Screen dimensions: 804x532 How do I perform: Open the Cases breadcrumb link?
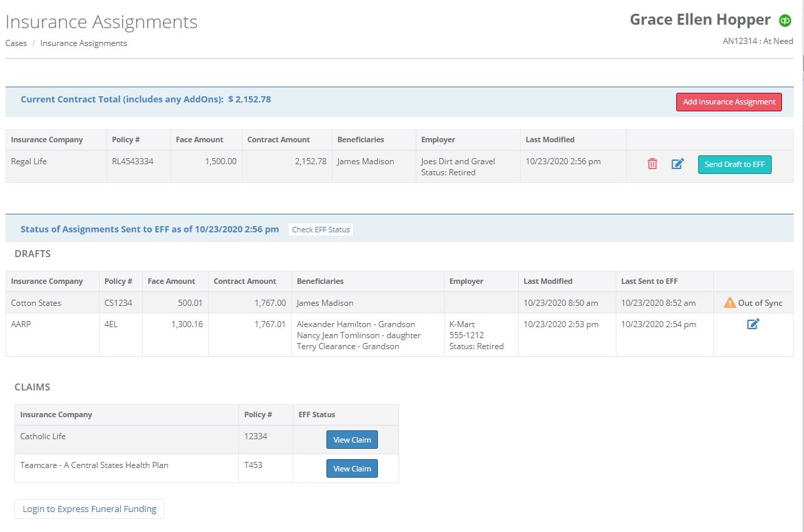[x=15, y=43]
